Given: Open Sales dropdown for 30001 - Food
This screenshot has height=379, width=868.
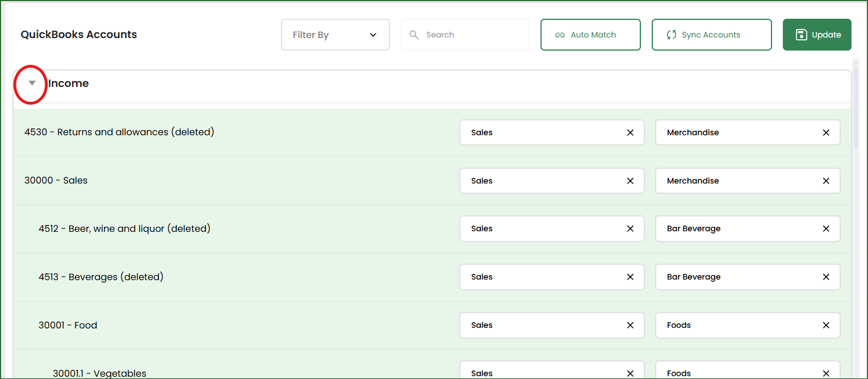Looking at the screenshot, I should tap(552, 325).
